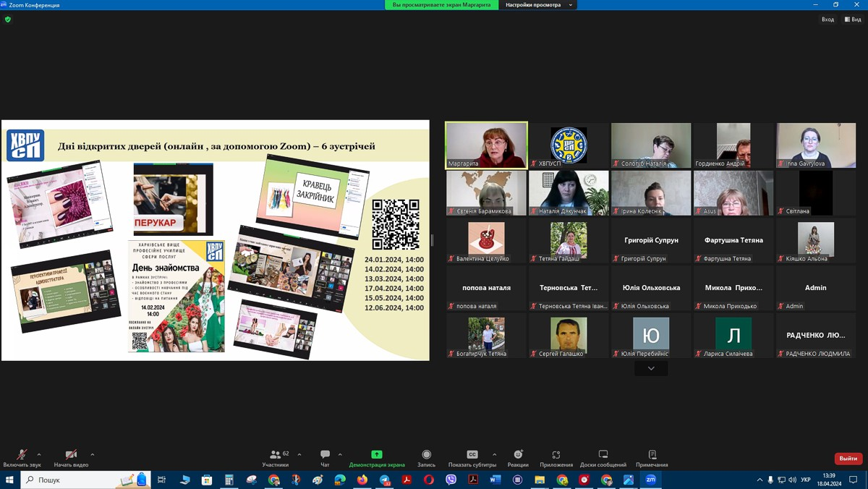Open the Примечания notes panel
The width and height of the screenshot is (868, 489).
click(652, 459)
